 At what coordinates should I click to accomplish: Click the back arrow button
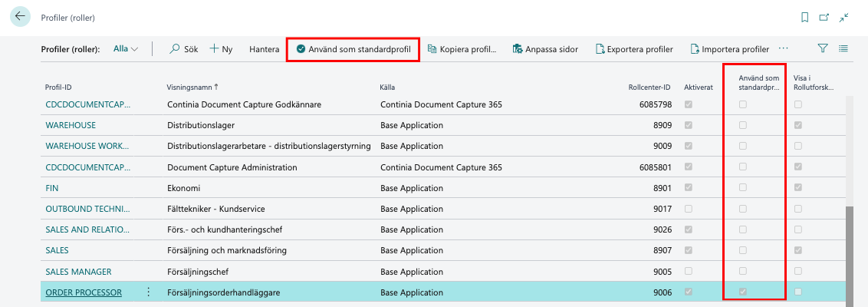(19, 17)
